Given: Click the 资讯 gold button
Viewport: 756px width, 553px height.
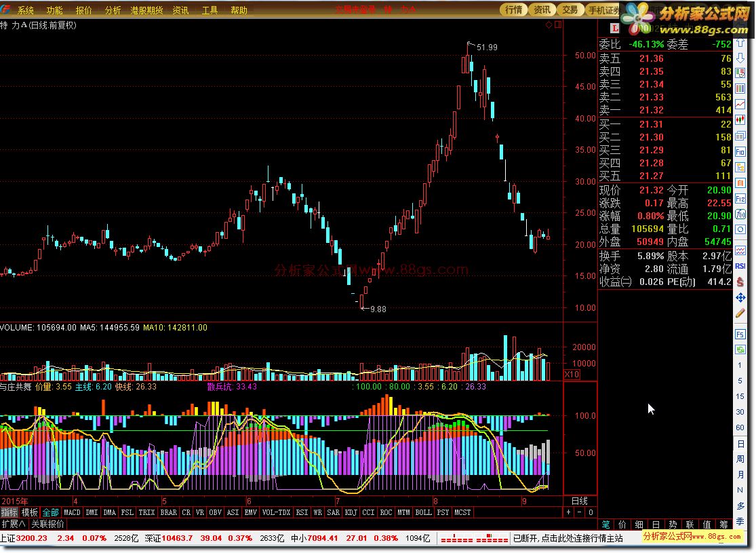Looking at the screenshot, I should [x=542, y=9].
